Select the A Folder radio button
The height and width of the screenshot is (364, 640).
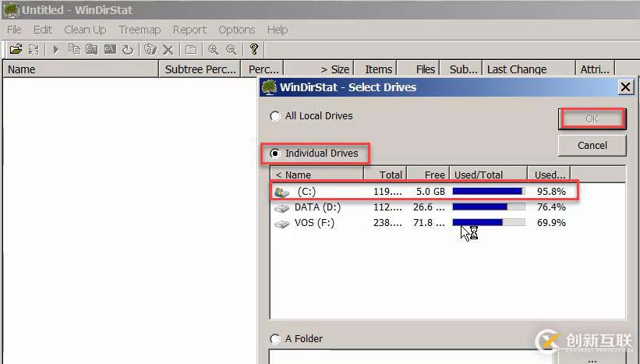pos(275,339)
